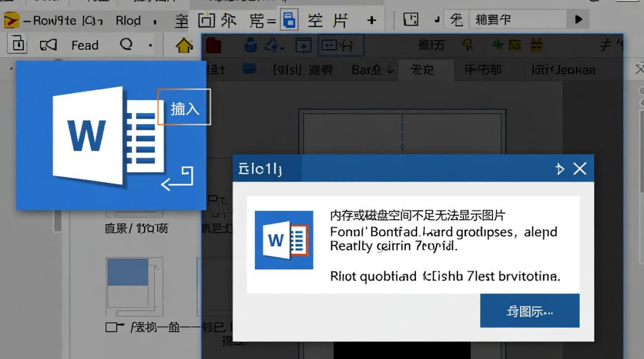Image resolution: width=644 pixels, height=359 pixels.
Task: Click the round magnifier icon after Fead
Action: click(x=126, y=45)
